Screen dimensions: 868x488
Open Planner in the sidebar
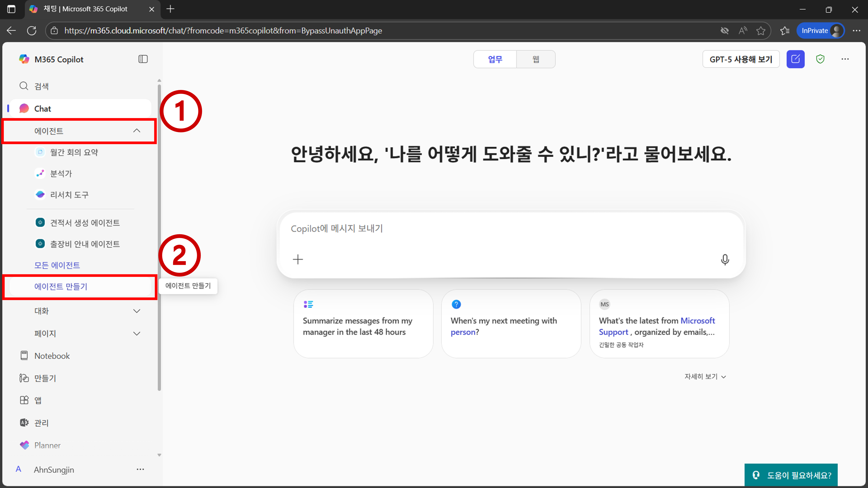[x=47, y=445]
